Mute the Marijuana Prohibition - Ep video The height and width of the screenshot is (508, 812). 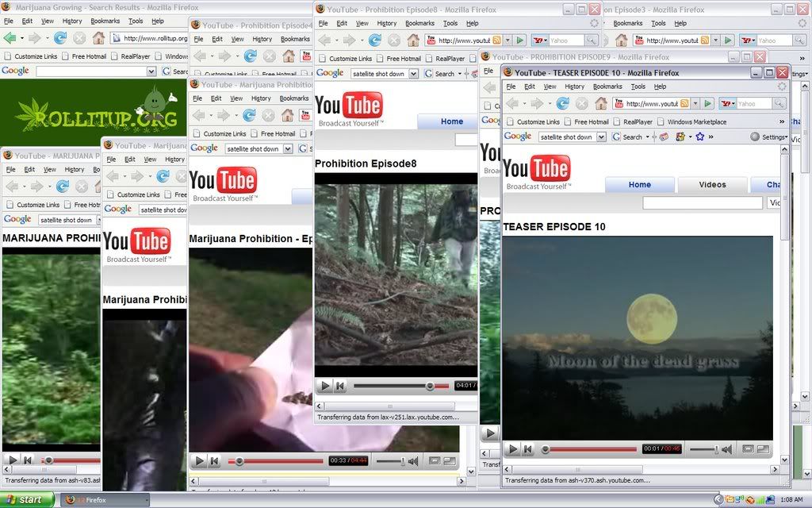pos(413,460)
